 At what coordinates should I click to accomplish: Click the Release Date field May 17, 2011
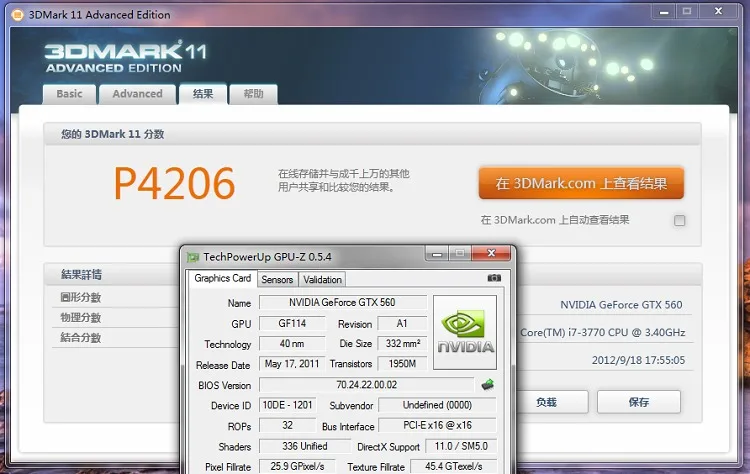coord(292,364)
